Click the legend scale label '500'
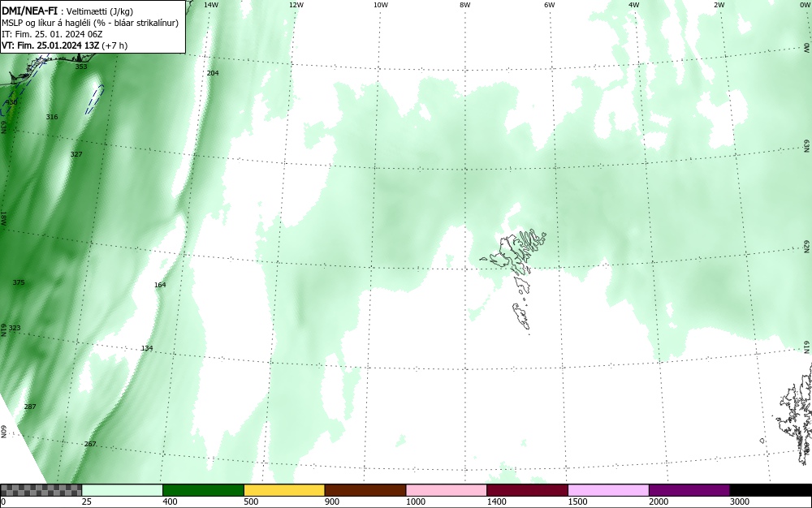The width and height of the screenshot is (812, 508). [x=251, y=502]
